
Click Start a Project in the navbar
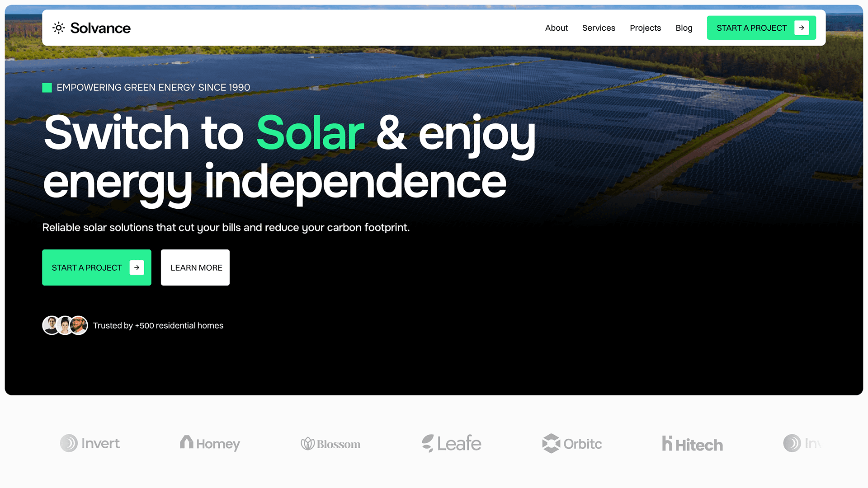coord(761,28)
